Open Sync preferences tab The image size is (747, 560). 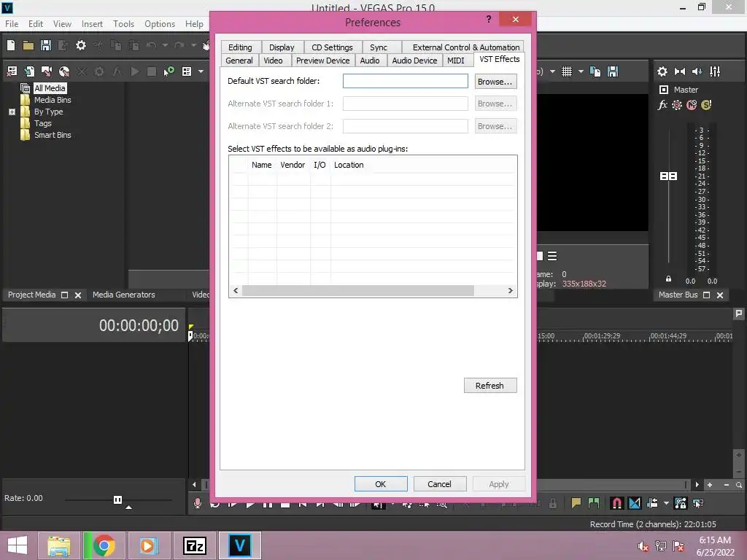(379, 47)
